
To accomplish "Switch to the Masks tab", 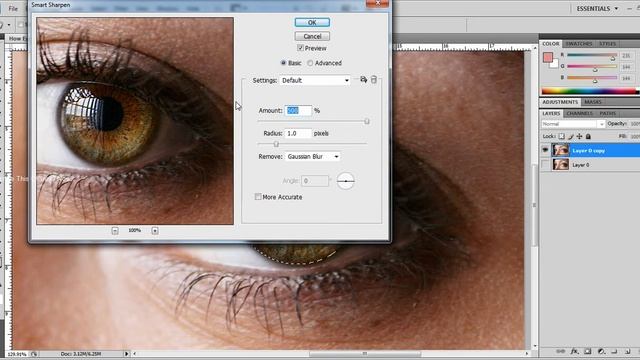I will tap(593, 102).
